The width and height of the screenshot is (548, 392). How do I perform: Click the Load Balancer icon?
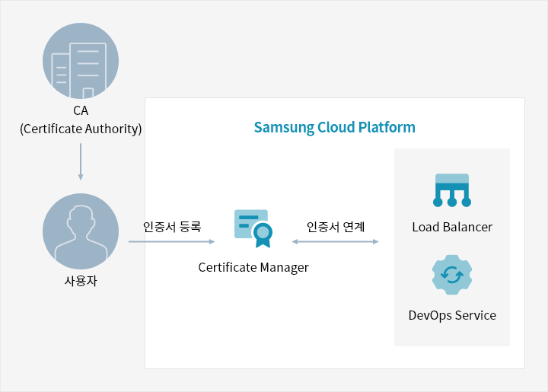[452, 190]
